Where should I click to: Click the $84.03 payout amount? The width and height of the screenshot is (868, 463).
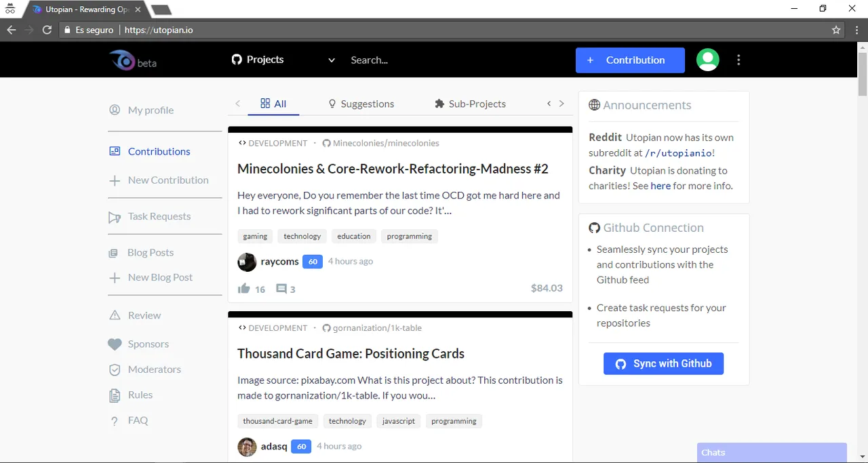click(547, 288)
